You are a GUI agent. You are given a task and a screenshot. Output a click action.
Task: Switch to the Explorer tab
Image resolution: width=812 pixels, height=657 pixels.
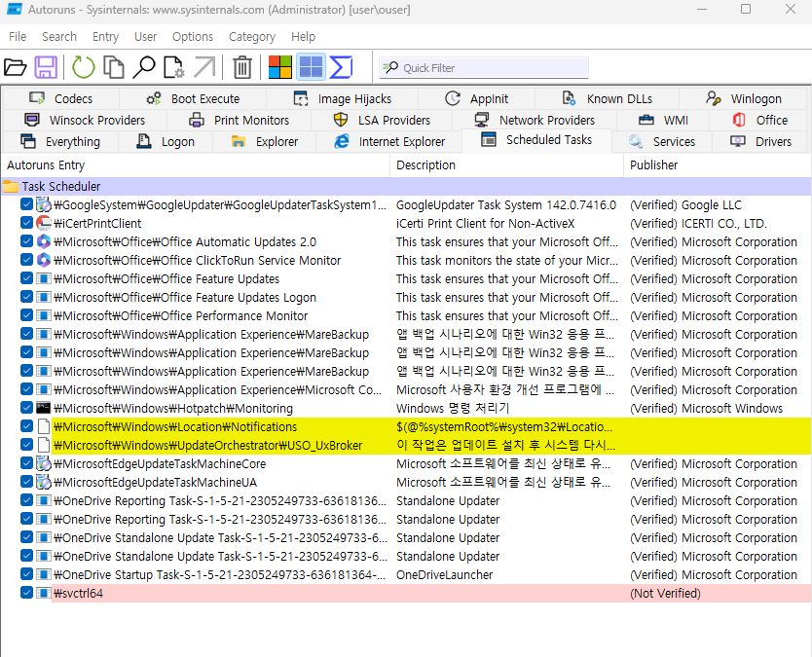pyautogui.click(x=264, y=141)
